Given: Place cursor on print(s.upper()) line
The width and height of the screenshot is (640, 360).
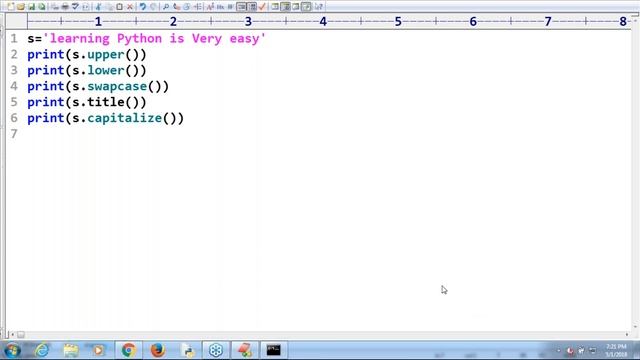Looking at the screenshot, I should coord(87,55).
